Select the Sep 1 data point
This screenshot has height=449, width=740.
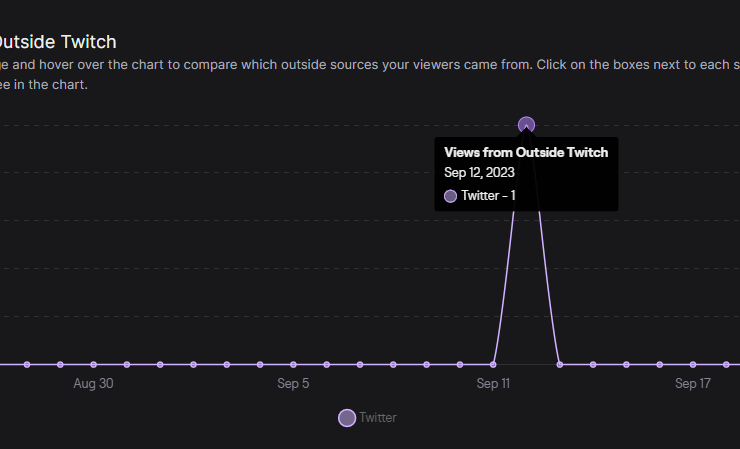pyautogui.click(x=160, y=364)
